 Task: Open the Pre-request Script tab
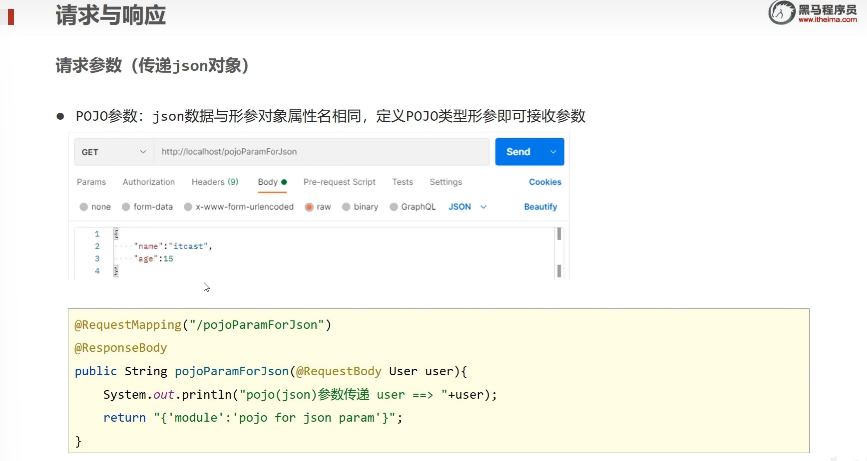pos(339,182)
